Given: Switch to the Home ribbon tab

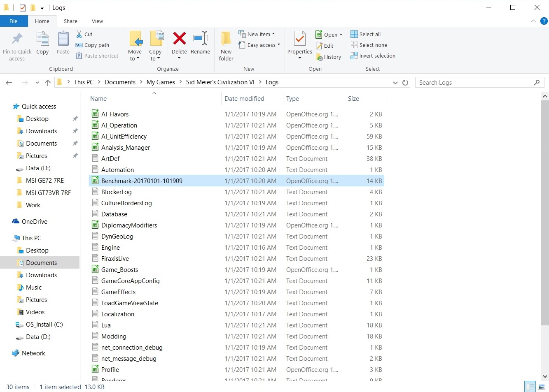Looking at the screenshot, I should tap(42, 21).
